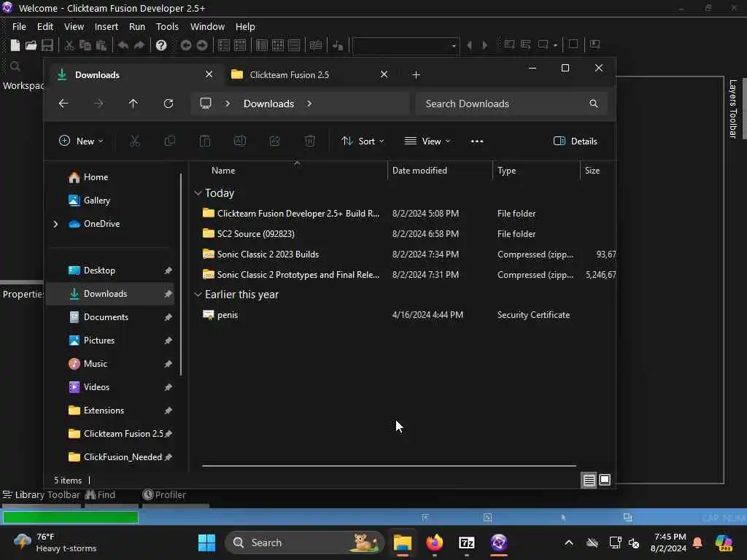Refresh the Downloads folder
The image size is (747, 560).
click(x=169, y=104)
